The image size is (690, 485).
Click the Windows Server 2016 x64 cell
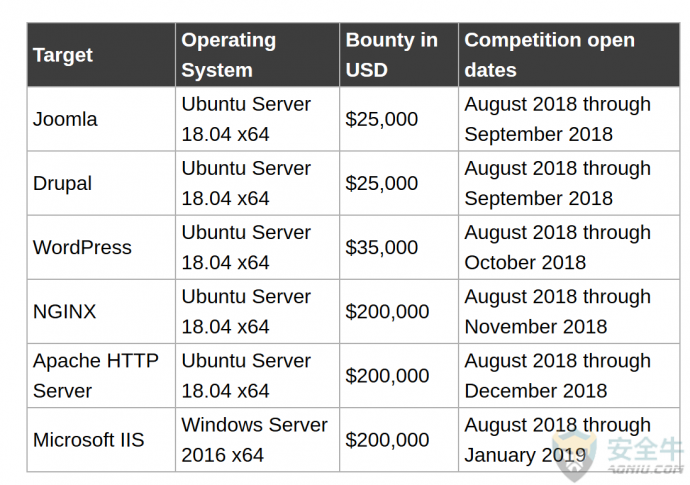(x=257, y=440)
